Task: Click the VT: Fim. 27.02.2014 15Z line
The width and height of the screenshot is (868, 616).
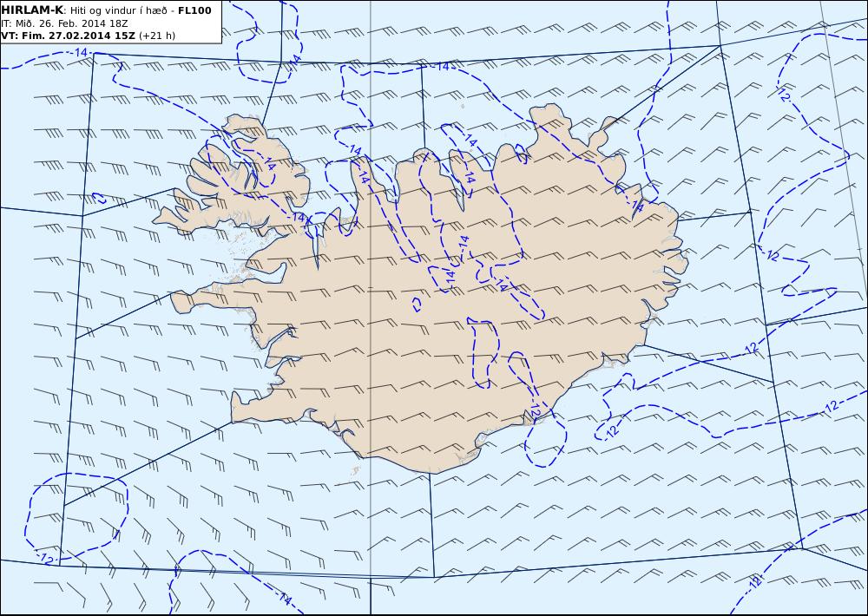Action: pyautogui.click(x=88, y=36)
